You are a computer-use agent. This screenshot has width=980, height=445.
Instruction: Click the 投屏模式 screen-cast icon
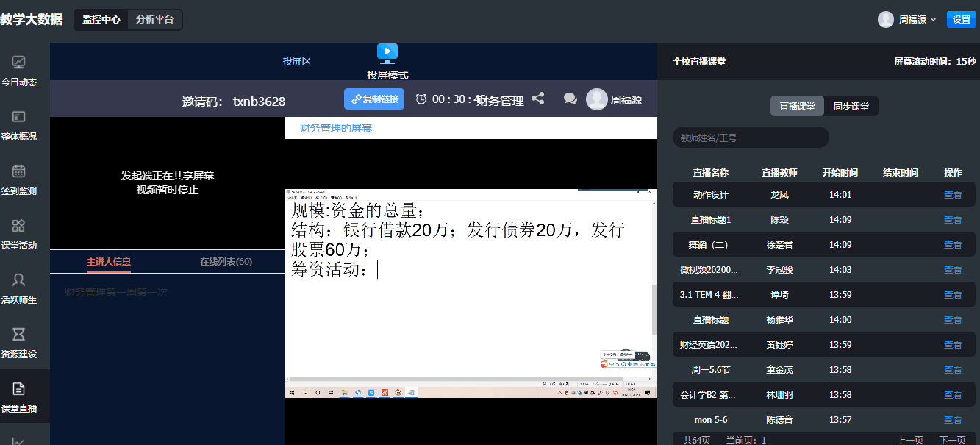(387, 52)
